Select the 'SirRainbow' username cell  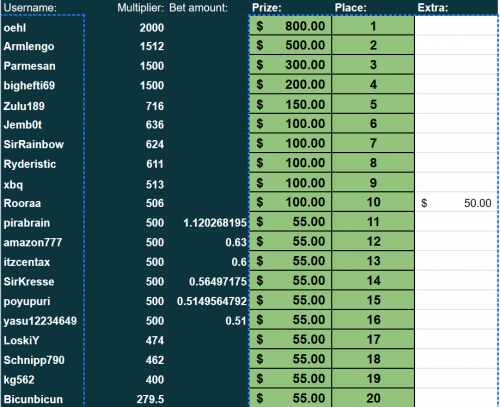pyautogui.click(x=42, y=144)
